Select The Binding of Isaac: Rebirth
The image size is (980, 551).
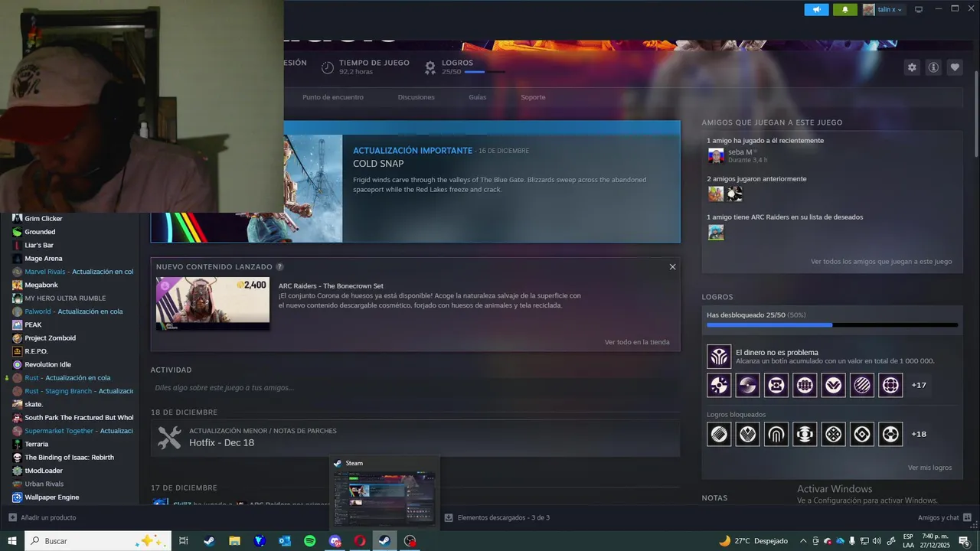(69, 458)
